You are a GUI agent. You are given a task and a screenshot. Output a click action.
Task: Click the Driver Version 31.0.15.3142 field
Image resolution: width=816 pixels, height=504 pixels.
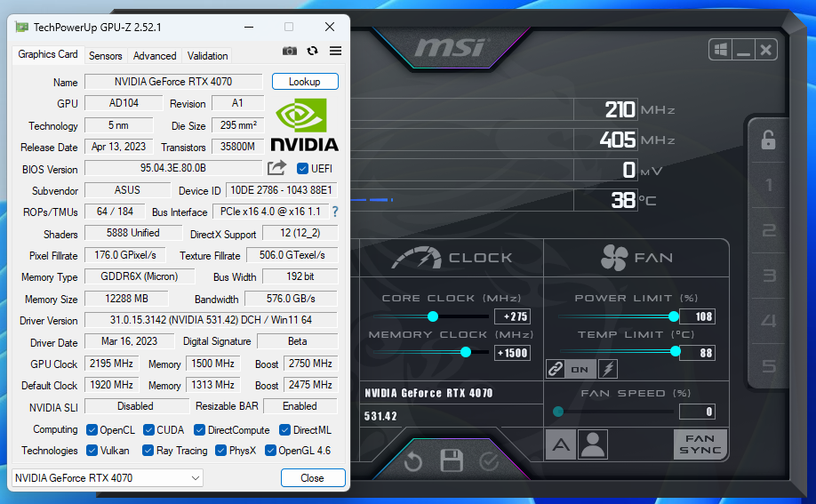coord(211,320)
